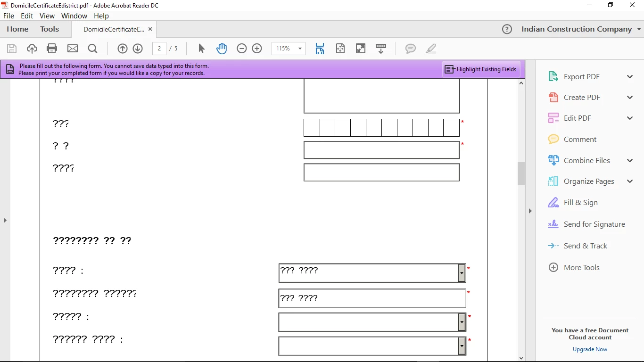Open the Help menu
644x362 pixels.
[101, 16]
